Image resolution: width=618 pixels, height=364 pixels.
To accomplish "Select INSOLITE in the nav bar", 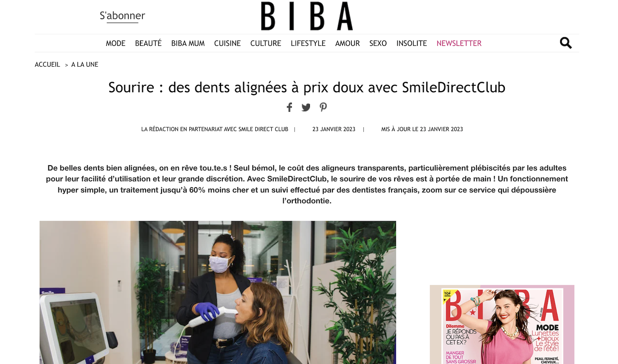I will [411, 43].
